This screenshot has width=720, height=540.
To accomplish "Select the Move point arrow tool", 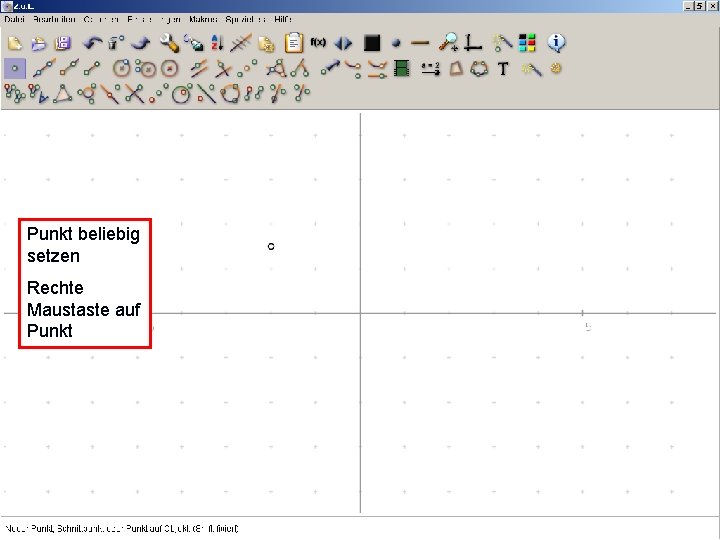I will 330,68.
